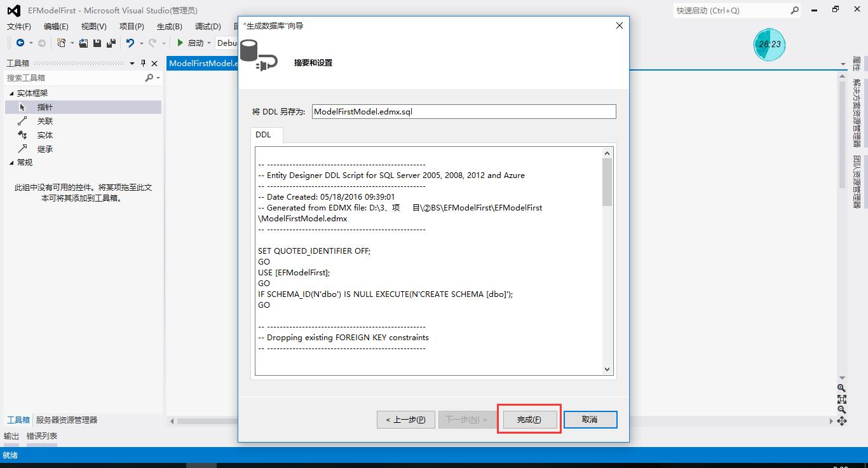Screen dimensions: 868x468
Task: Open the New Project dropdown arrow
Action: 72,43
